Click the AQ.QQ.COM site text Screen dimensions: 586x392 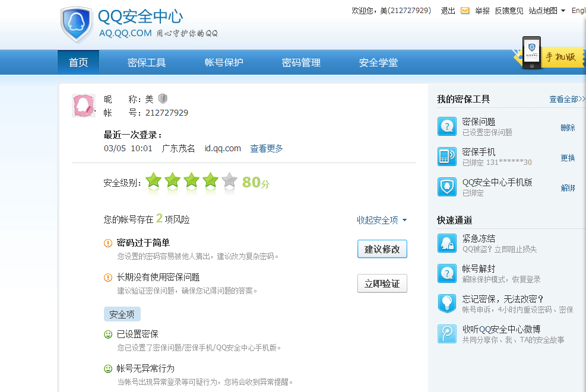click(x=125, y=33)
